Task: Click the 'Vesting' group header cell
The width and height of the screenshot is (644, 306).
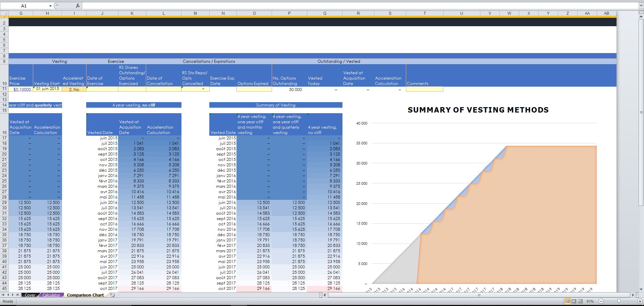Action: 59,61
